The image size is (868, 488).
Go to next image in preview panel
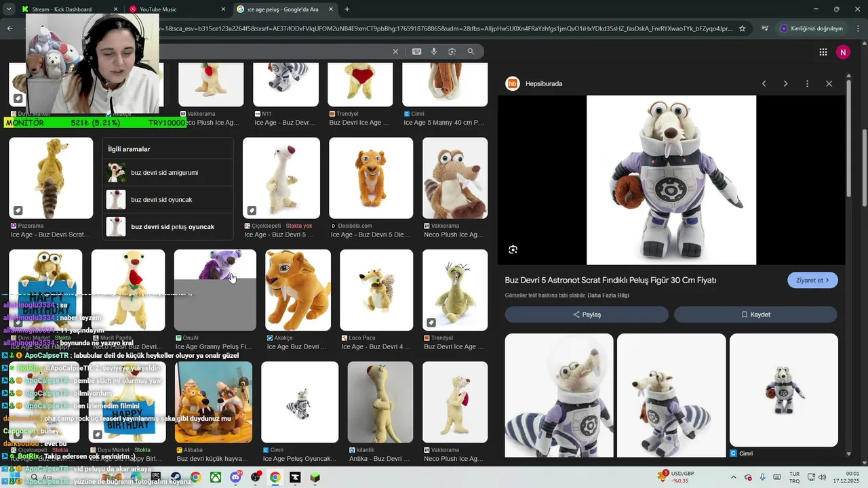point(785,83)
